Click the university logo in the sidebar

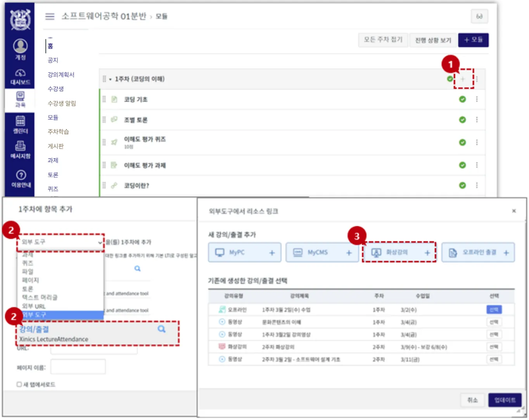20,19
